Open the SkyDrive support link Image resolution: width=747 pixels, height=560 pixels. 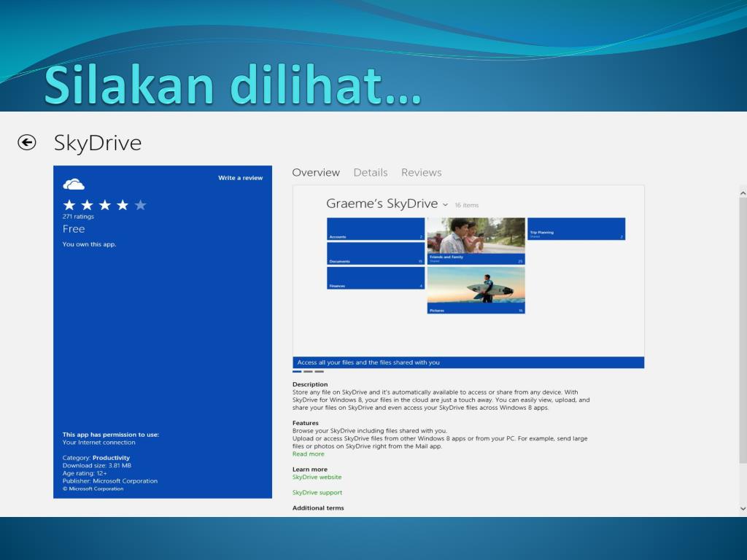point(317,492)
